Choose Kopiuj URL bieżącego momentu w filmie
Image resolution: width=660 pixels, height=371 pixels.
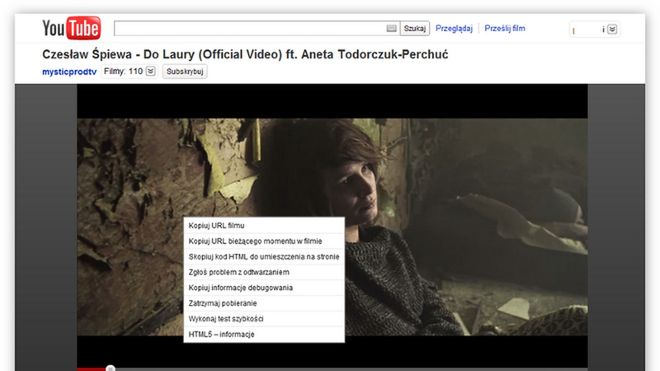click(x=264, y=241)
